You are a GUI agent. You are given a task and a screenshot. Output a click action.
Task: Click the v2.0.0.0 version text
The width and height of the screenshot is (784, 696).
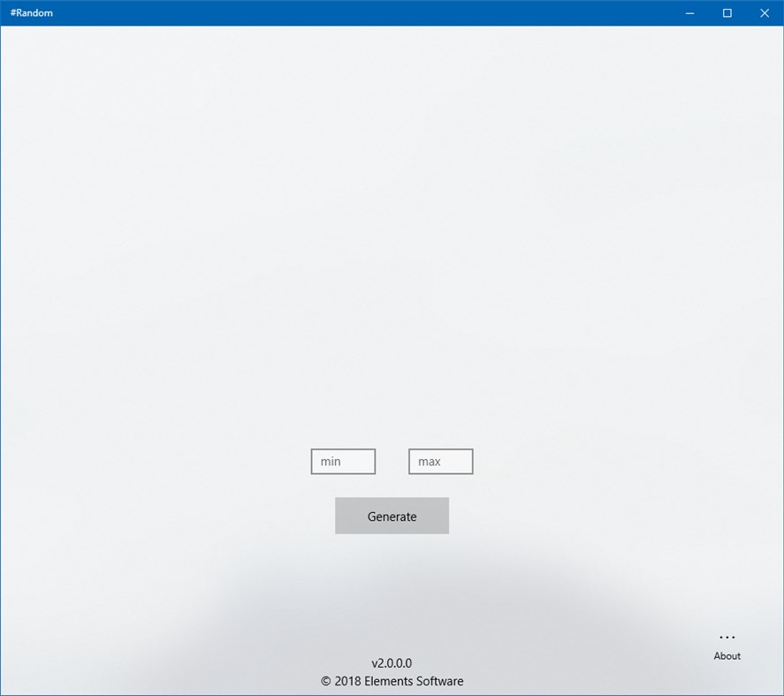tap(392, 663)
